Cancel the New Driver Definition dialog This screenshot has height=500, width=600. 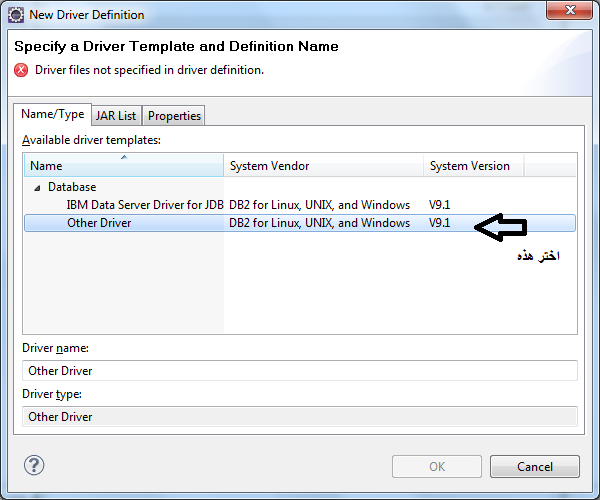(535, 466)
